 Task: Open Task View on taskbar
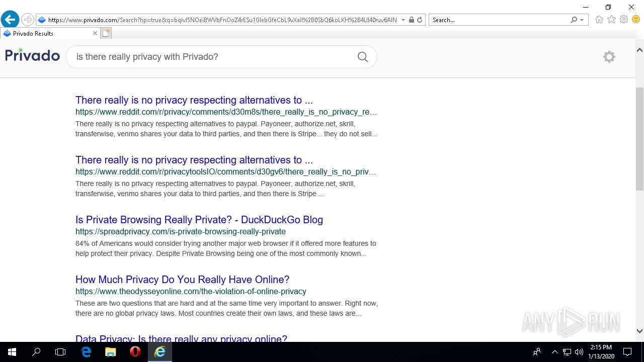[60, 352]
